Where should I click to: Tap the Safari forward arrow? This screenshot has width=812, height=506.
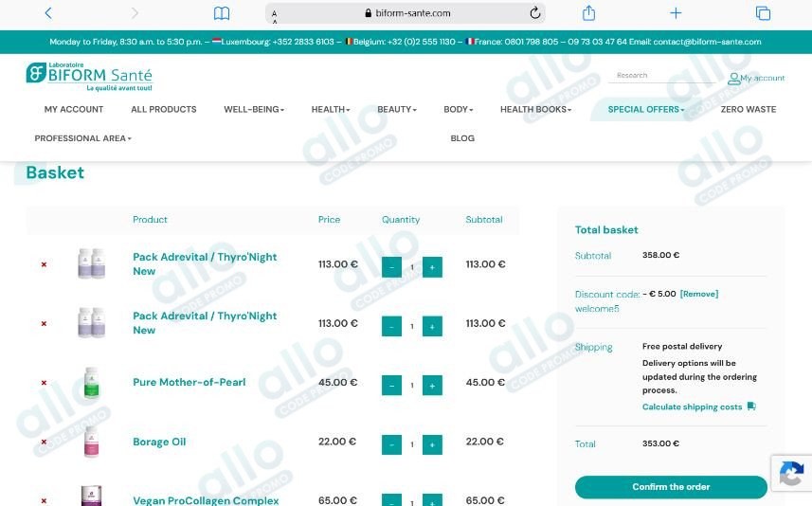pos(135,13)
